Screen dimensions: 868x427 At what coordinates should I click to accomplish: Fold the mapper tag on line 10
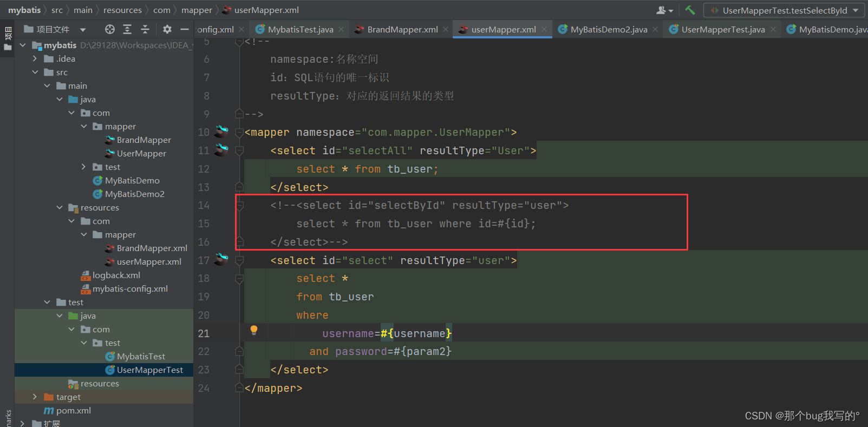point(239,132)
